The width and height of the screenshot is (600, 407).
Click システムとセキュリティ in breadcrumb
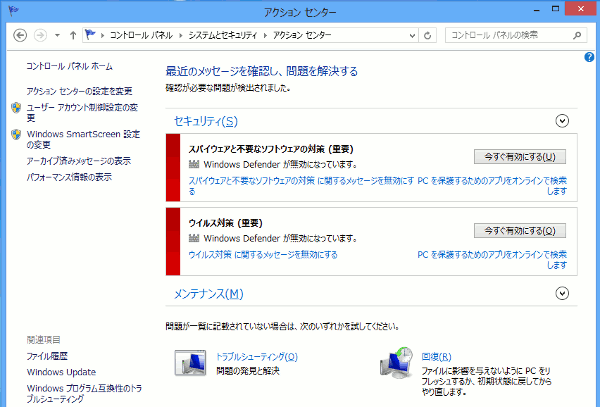[222, 35]
